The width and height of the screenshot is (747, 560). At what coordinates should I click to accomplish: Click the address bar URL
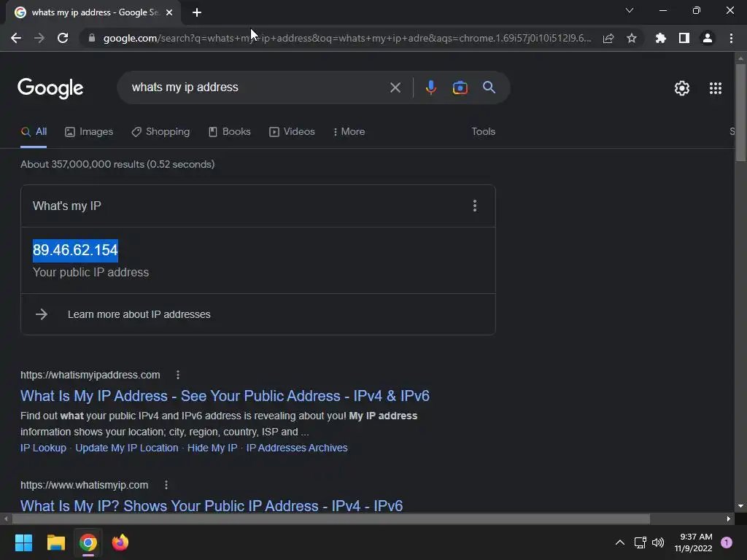pyautogui.click(x=347, y=38)
